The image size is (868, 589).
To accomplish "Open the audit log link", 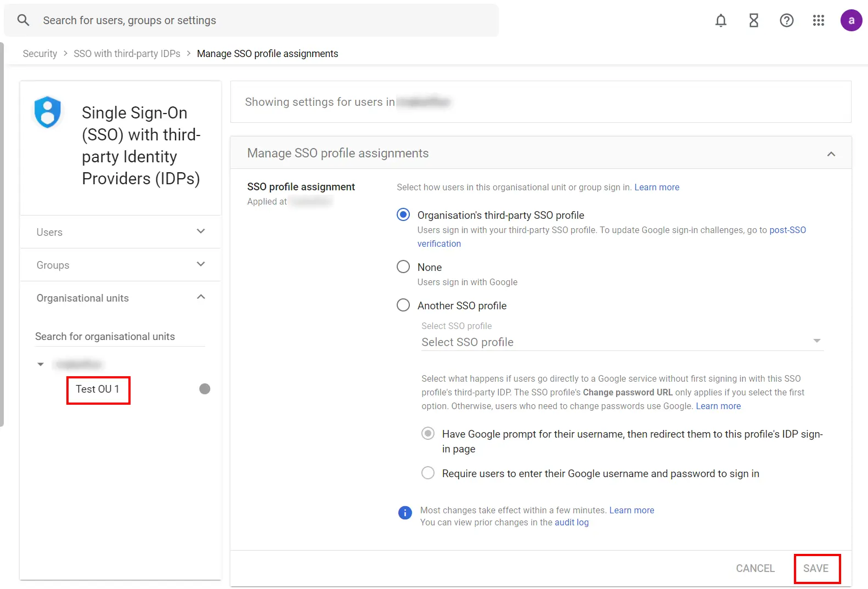I will point(572,522).
